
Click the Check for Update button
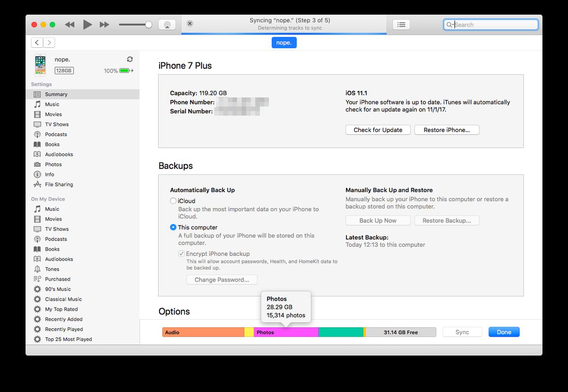pos(378,130)
